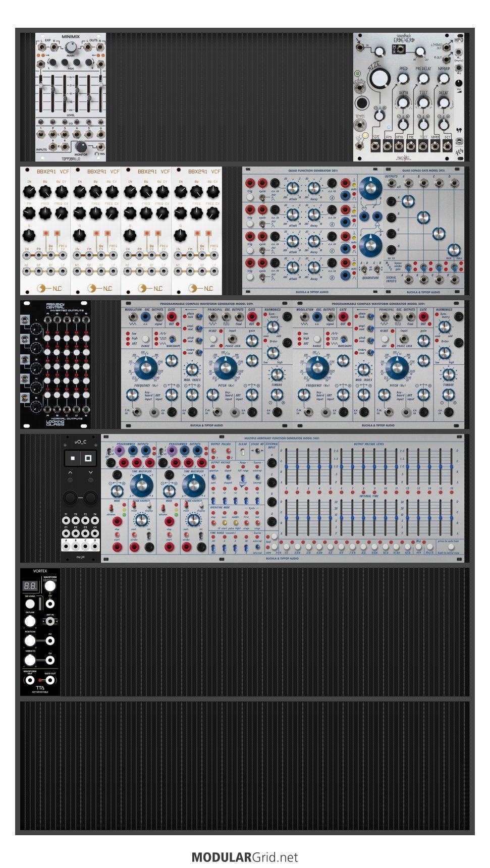Click the right TIME MULTIPLIER knob on 248t
This screenshot has height=868, width=490.
click(x=193, y=486)
